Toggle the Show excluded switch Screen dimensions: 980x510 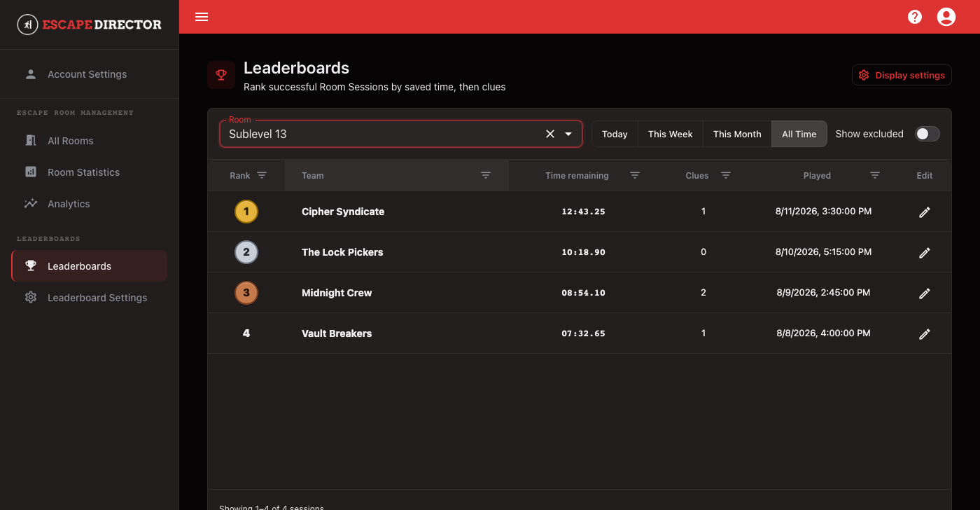pos(927,134)
